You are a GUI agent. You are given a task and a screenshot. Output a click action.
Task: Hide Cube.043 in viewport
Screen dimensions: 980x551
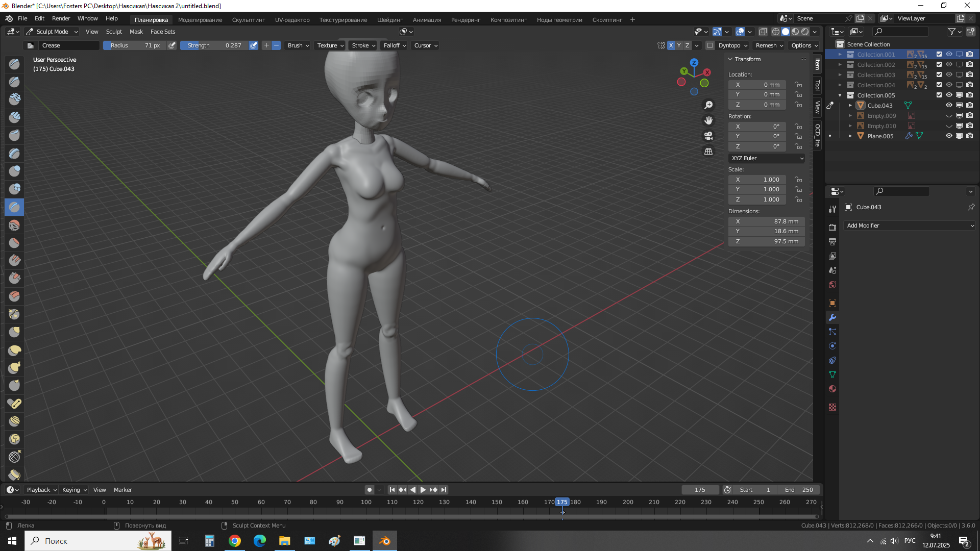point(949,106)
